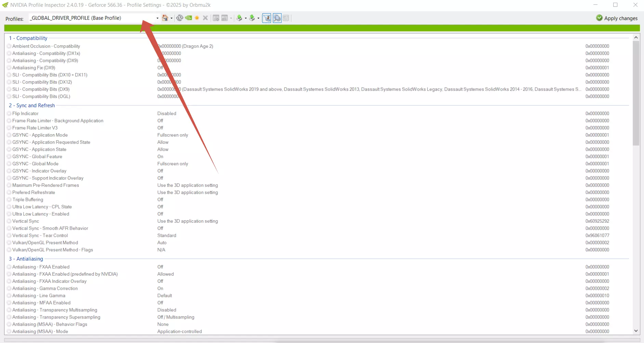Click the export profiles icon
The height and width of the screenshot is (343, 644).
[x=239, y=18]
